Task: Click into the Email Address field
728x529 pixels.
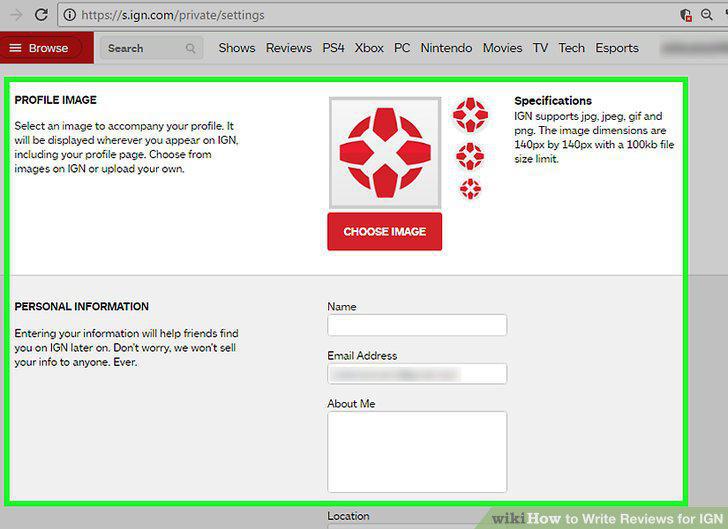Action: (417, 373)
